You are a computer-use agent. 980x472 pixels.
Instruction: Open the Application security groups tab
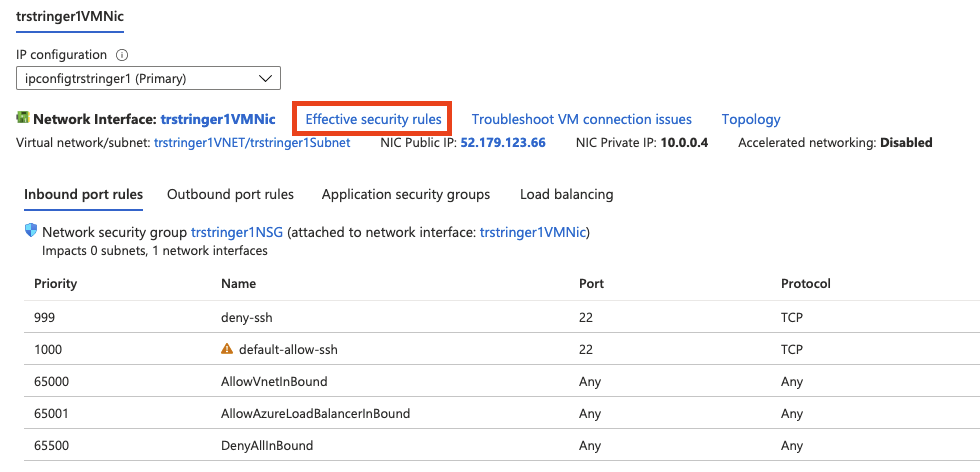(405, 194)
